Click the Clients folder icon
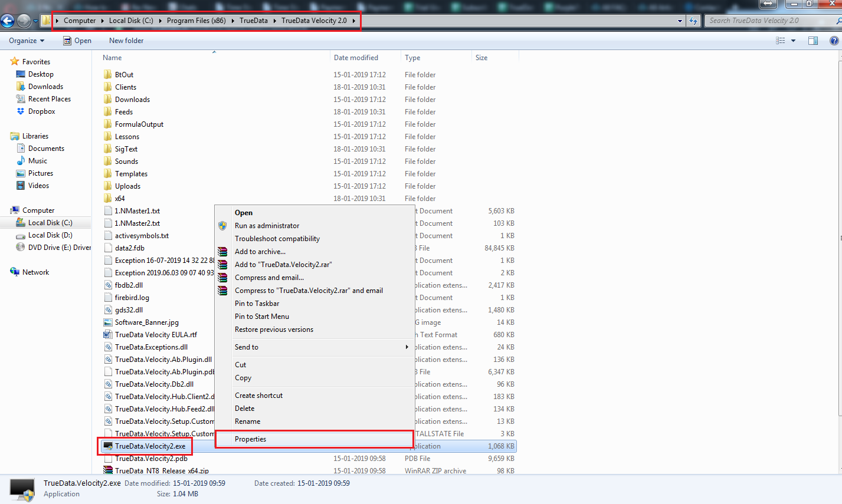This screenshot has width=842, height=504. [x=107, y=87]
